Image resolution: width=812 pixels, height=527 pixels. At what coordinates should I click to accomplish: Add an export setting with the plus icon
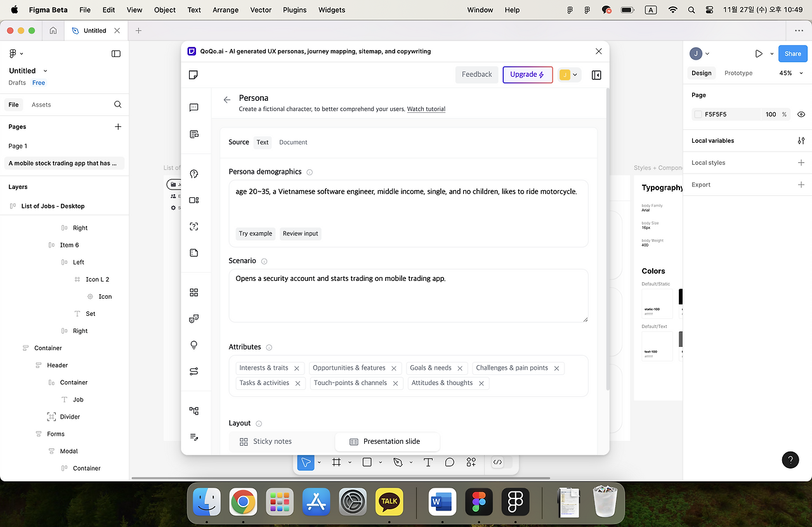click(801, 185)
